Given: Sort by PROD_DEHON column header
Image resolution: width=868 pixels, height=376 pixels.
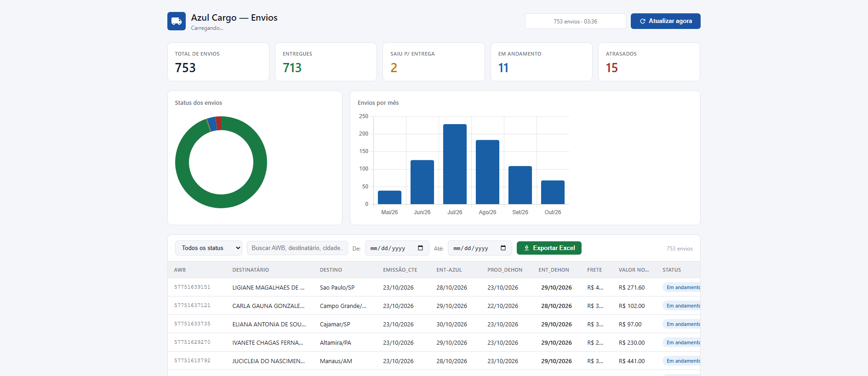Looking at the screenshot, I should [505, 270].
